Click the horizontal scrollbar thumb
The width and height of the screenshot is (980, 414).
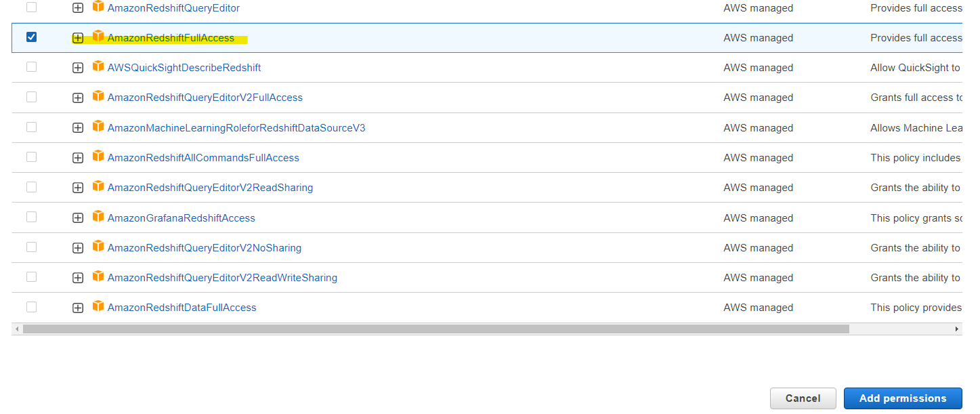click(x=435, y=329)
